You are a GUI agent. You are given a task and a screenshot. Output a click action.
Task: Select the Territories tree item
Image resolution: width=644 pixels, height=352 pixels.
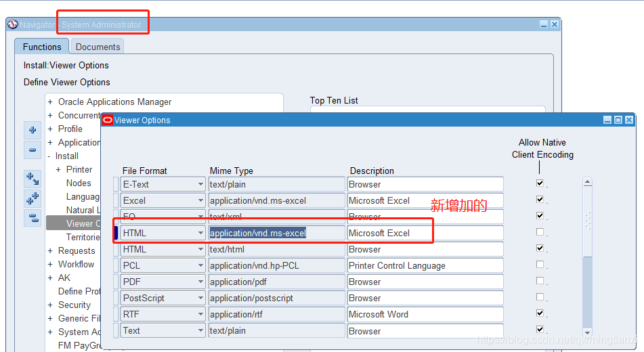coord(83,238)
